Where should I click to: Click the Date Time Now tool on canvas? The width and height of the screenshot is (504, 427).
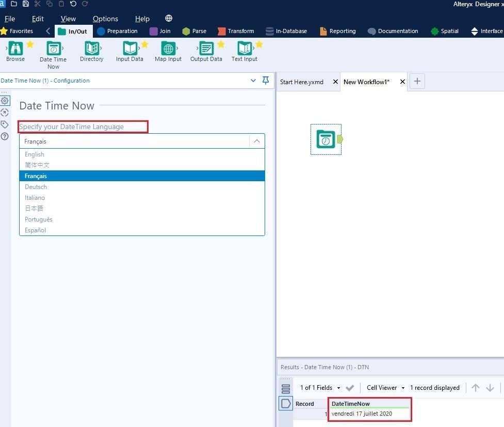click(x=326, y=139)
